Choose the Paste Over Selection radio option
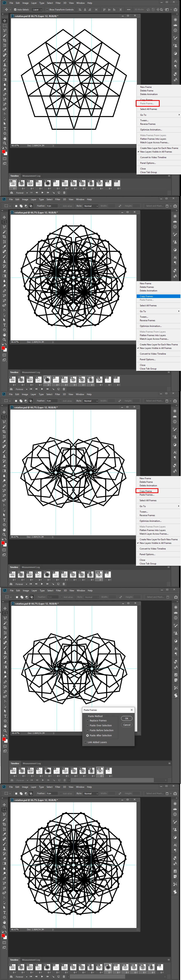The image size is (181, 980). tap(88, 726)
